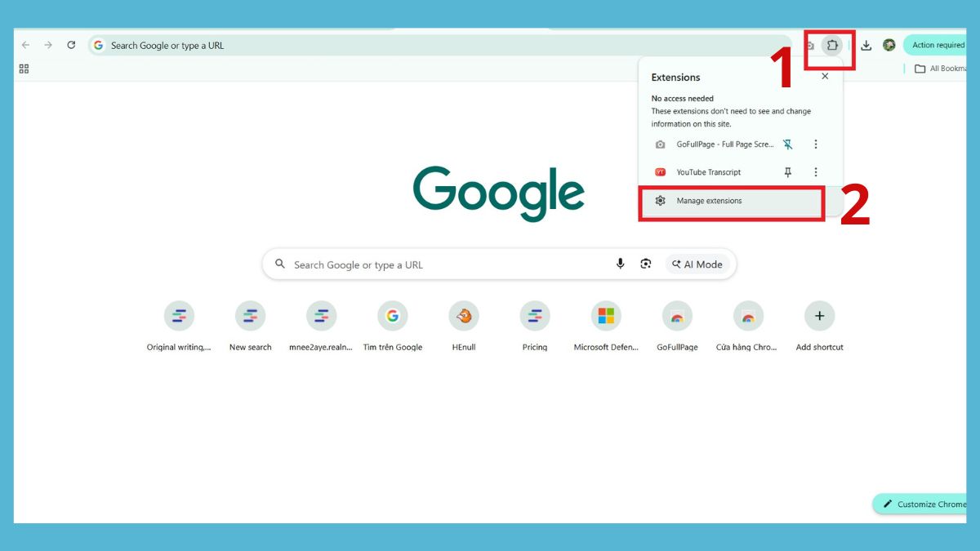Click the Google logo
Viewport: 980px width, 551px height.
pyautogui.click(x=499, y=193)
